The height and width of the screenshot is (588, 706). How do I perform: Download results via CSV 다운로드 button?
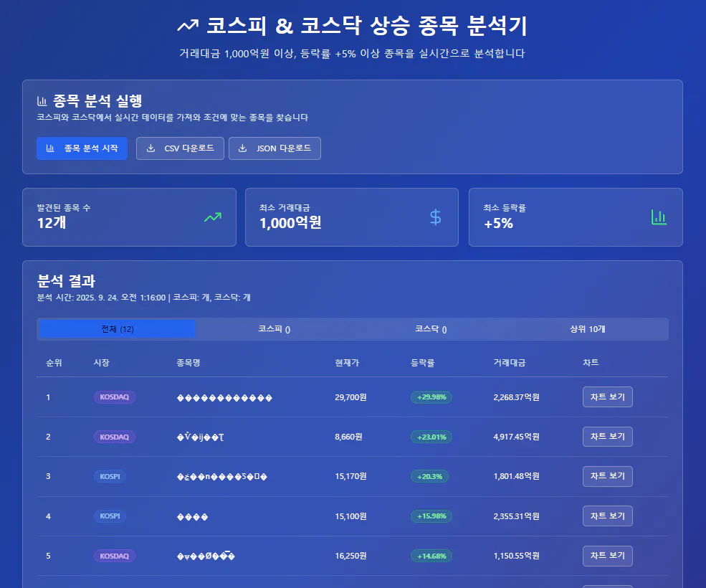click(180, 148)
